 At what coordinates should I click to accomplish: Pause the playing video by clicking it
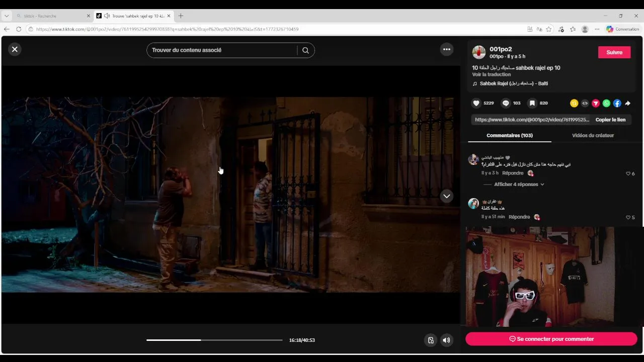(x=230, y=195)
